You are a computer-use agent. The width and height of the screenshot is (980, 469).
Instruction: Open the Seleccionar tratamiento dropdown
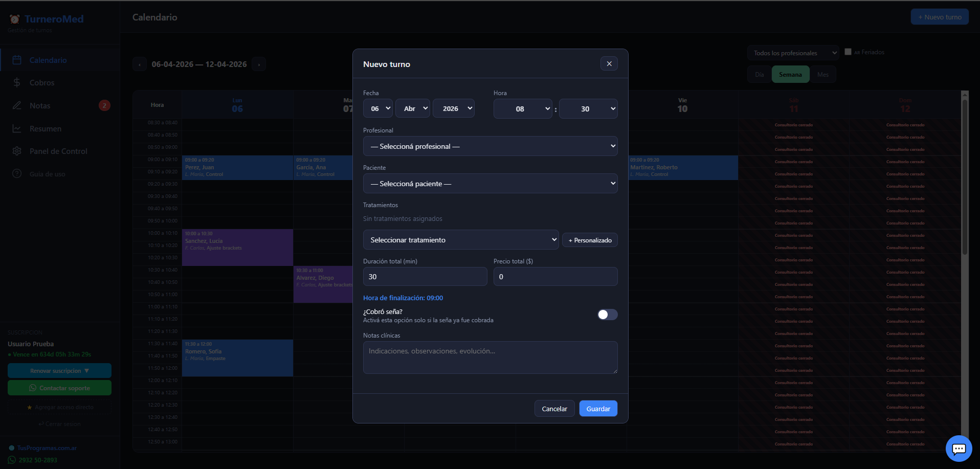tap(460, 240)
